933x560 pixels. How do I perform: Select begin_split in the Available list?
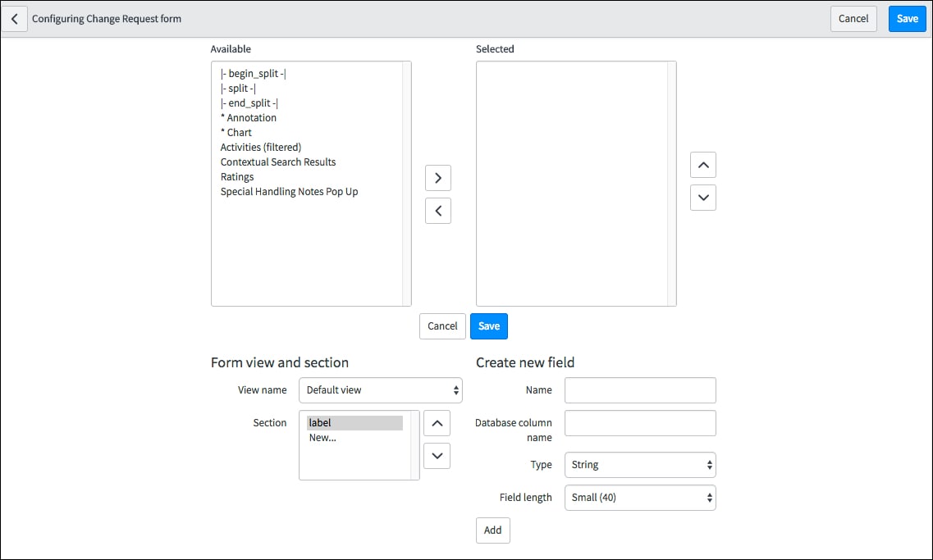tap(252, 73)
